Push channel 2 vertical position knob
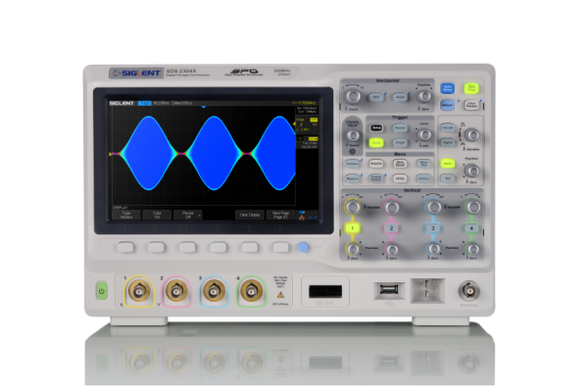 coord(392,249)
